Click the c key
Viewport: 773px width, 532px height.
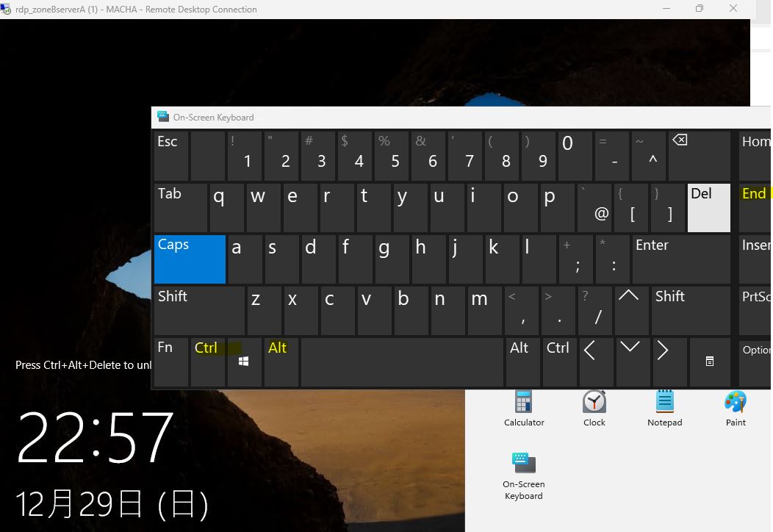pyautogui.click(x=338, y=311)
